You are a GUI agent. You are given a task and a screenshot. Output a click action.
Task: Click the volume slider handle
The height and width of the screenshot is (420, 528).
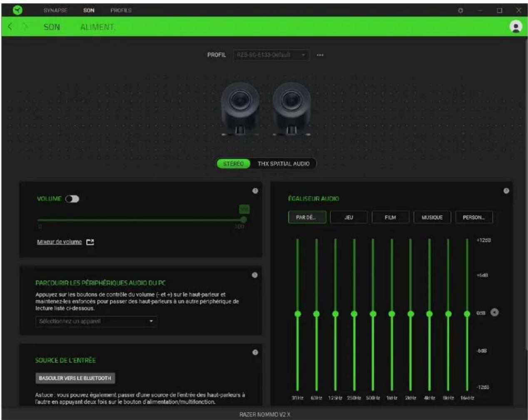(x=244, y=219)
